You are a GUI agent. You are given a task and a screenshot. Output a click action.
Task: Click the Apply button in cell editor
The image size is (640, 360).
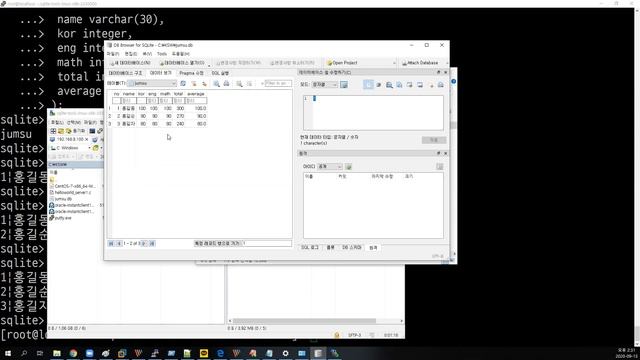tap(433, 140)
